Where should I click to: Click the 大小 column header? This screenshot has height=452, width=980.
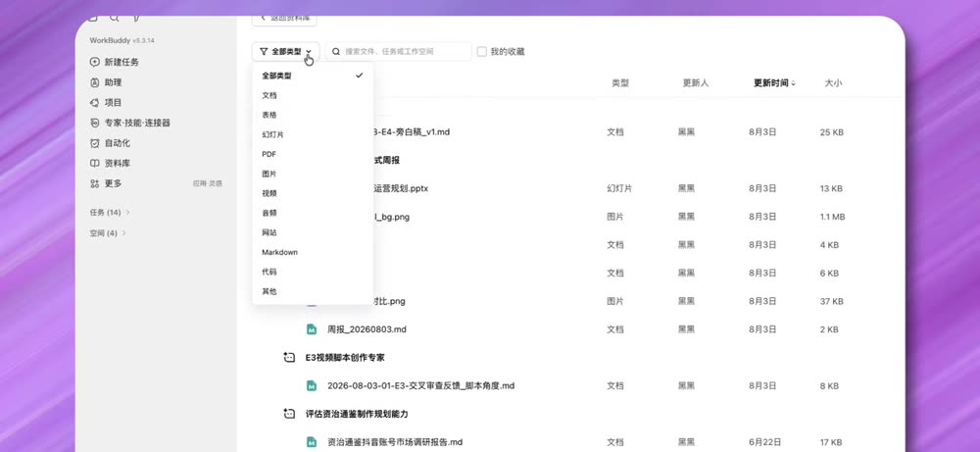833,83
